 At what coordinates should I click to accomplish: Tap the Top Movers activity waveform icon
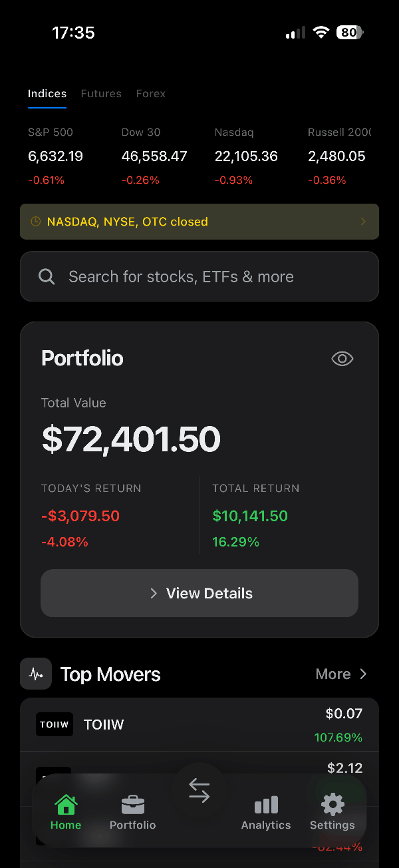coord(35,674)
